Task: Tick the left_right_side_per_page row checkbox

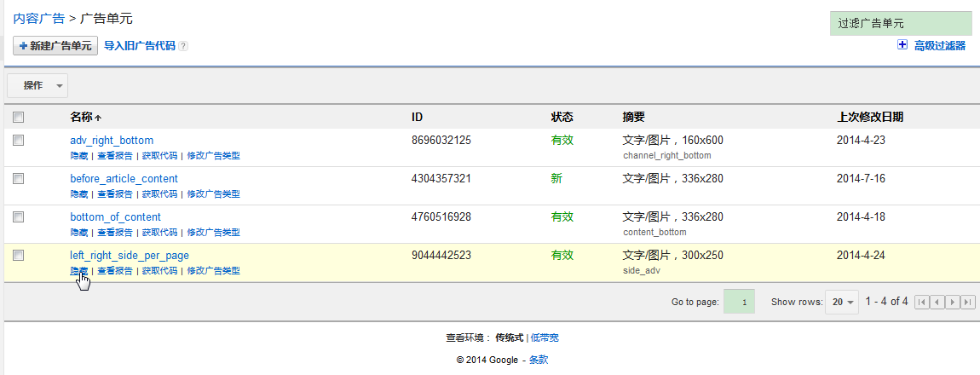Action: tap(19, 255)
